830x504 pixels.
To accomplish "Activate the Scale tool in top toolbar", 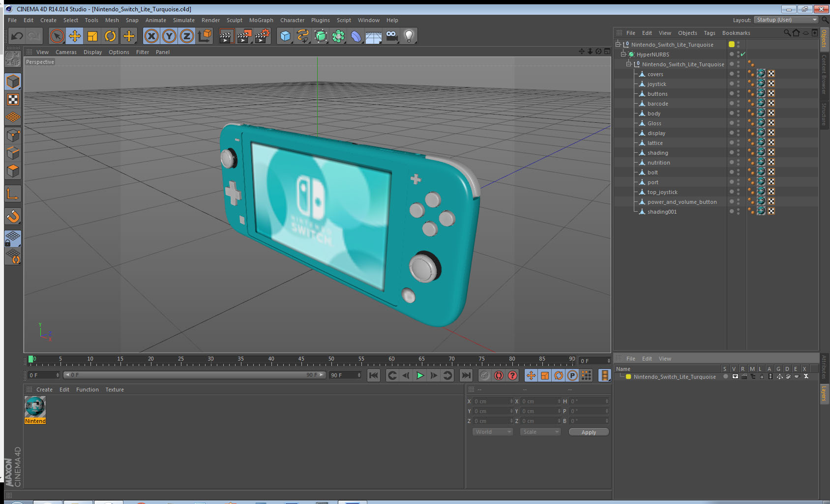I will (92, 36).
